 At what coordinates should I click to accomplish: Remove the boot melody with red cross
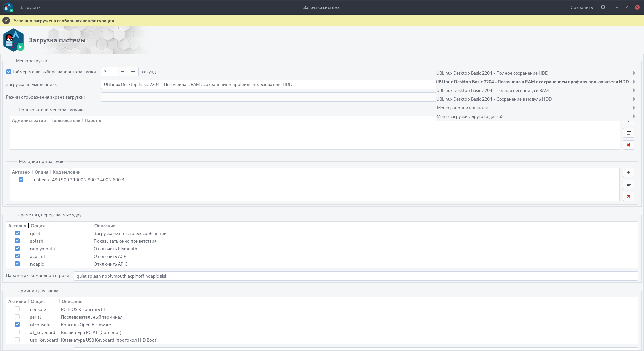(x=629, y=196)
